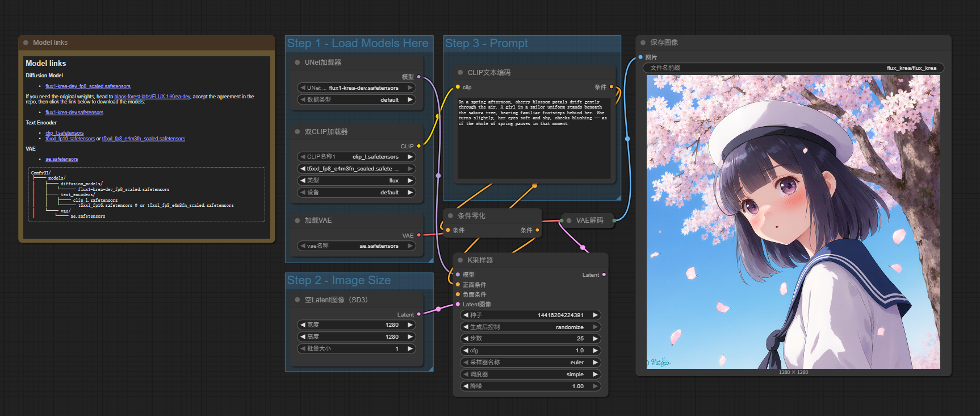Click the 条件 output port on 条件零化
980x416 pixels.
[x=537, y=230]
